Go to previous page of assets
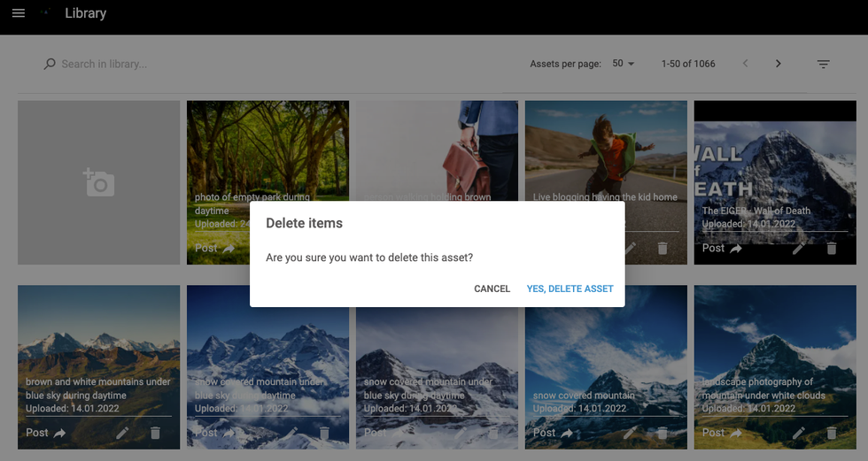This screenshot has height=461, width=868. click(745, 64)
